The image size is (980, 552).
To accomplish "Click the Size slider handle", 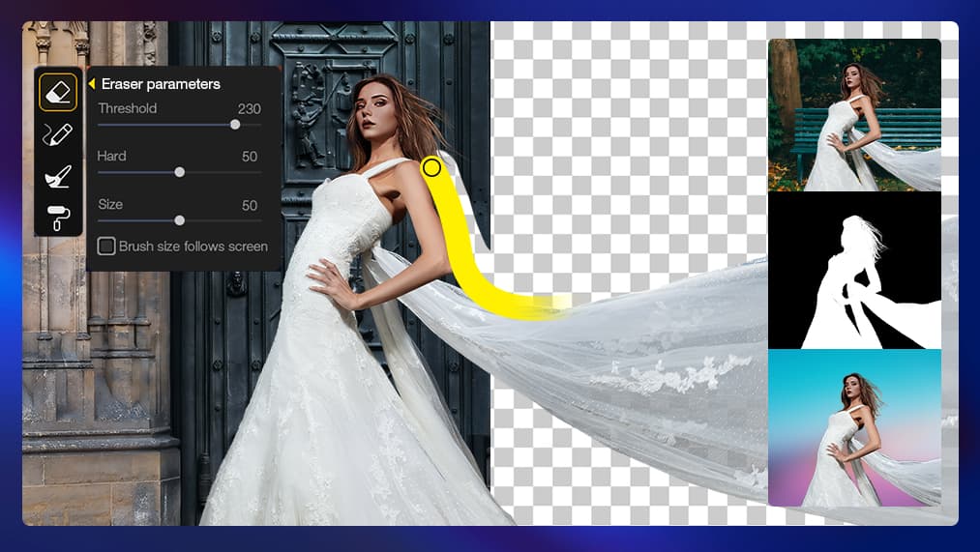I will click(x=179, y=220).
